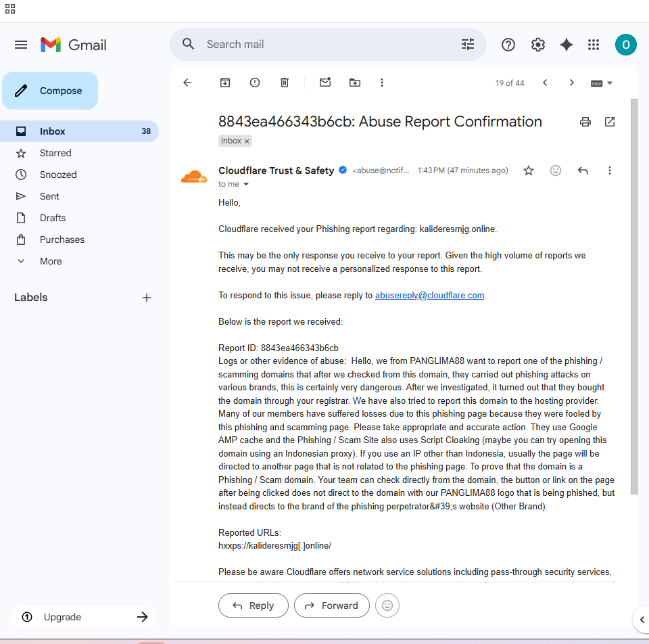Archive this email
649x644 pixels.
click(224, 83)
